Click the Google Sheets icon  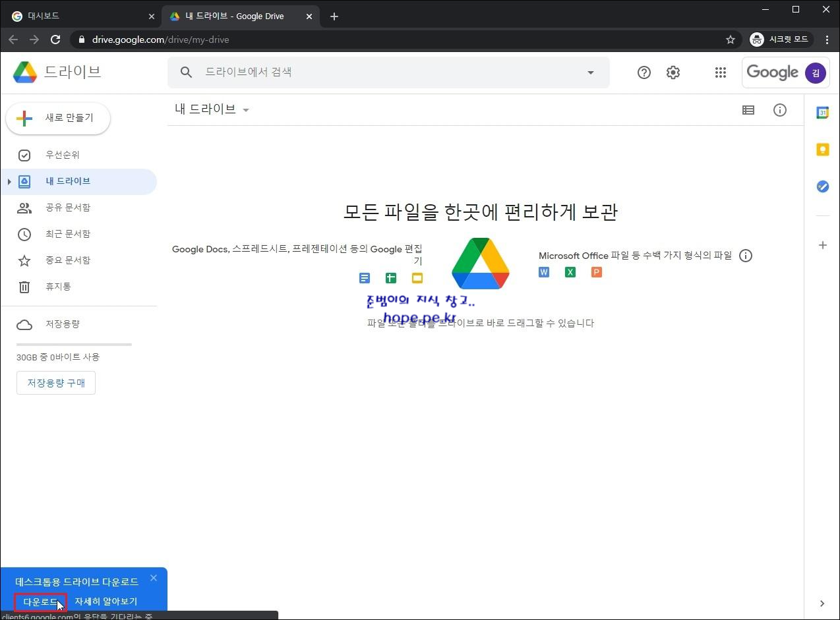(391, 278)
